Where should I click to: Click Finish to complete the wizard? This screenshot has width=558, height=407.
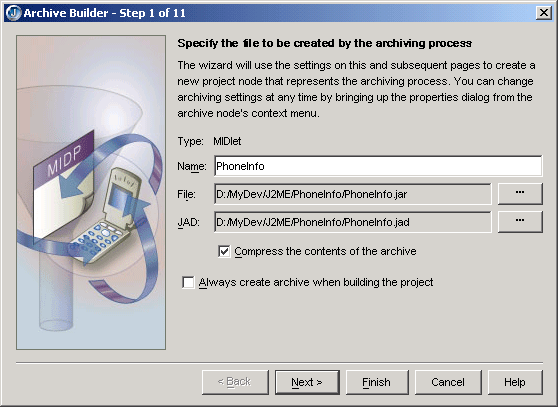(377, 382)
